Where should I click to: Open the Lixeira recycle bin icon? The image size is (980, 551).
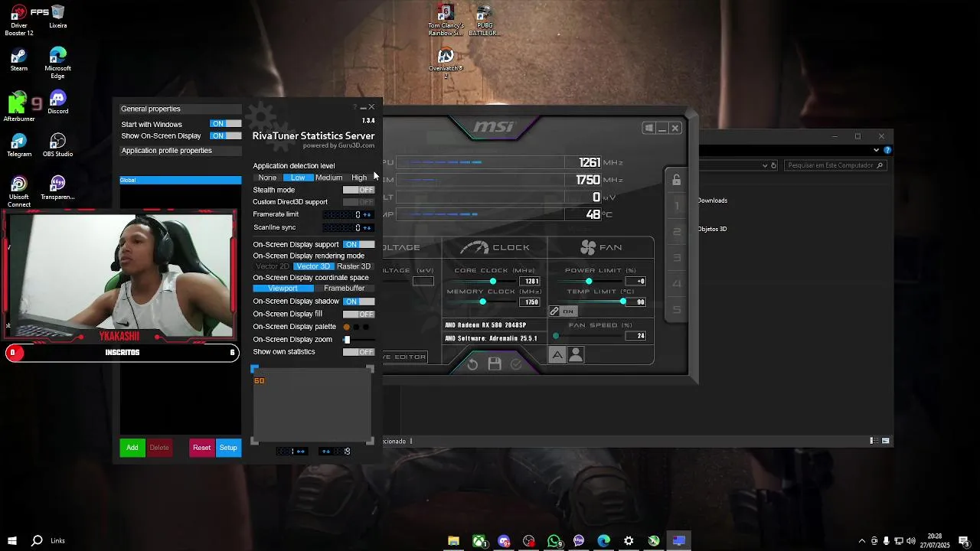pos(57,17)
